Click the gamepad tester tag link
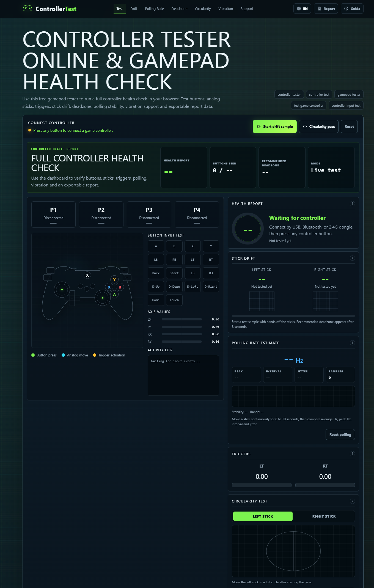 [349, 94]
